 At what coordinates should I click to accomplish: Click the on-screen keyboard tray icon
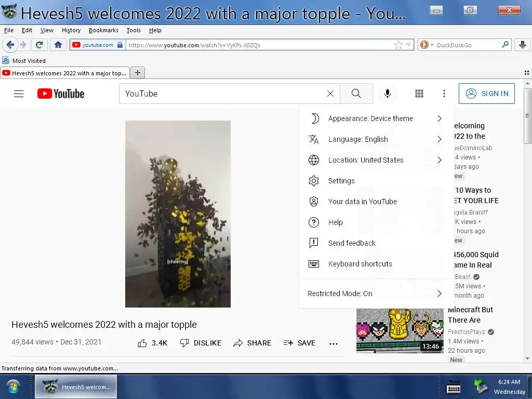point(453,387)
